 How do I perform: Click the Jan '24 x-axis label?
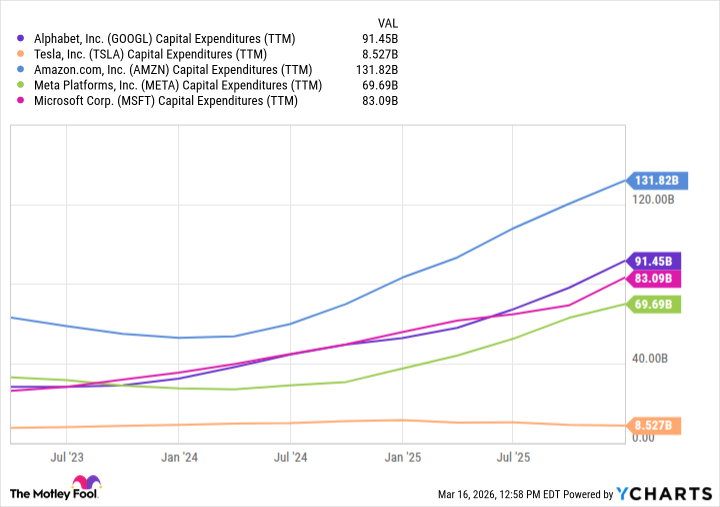[178, 457]
